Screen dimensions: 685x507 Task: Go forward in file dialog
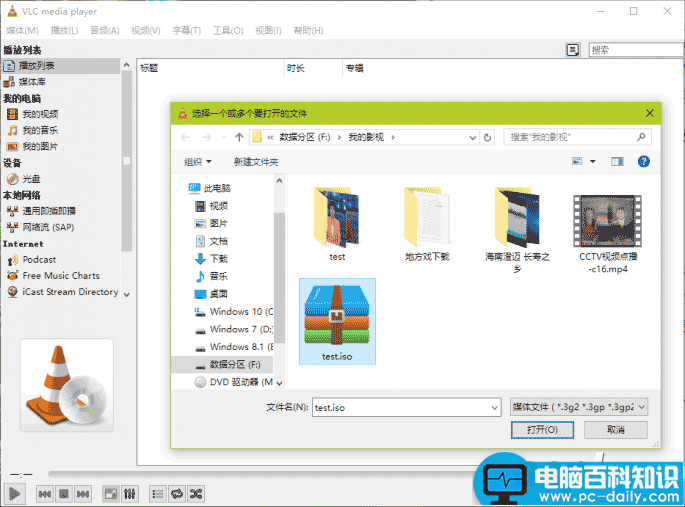[x=207, y=137]
